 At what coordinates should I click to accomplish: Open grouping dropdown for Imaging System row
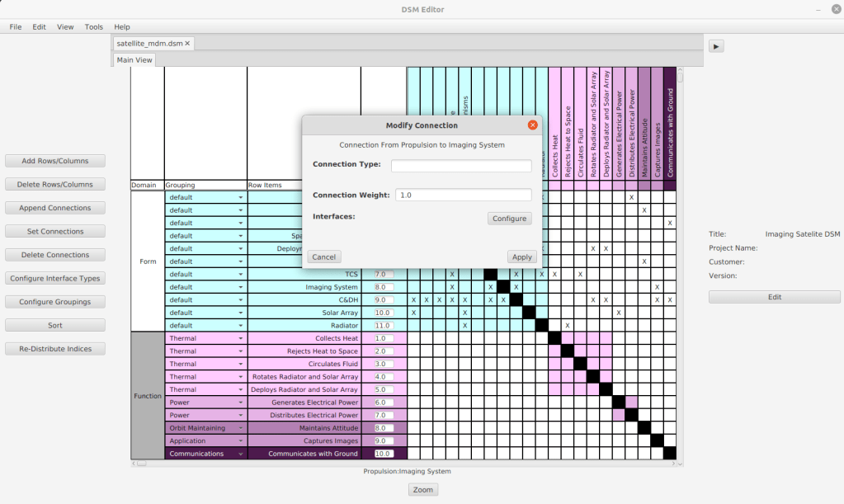[205, 287]
